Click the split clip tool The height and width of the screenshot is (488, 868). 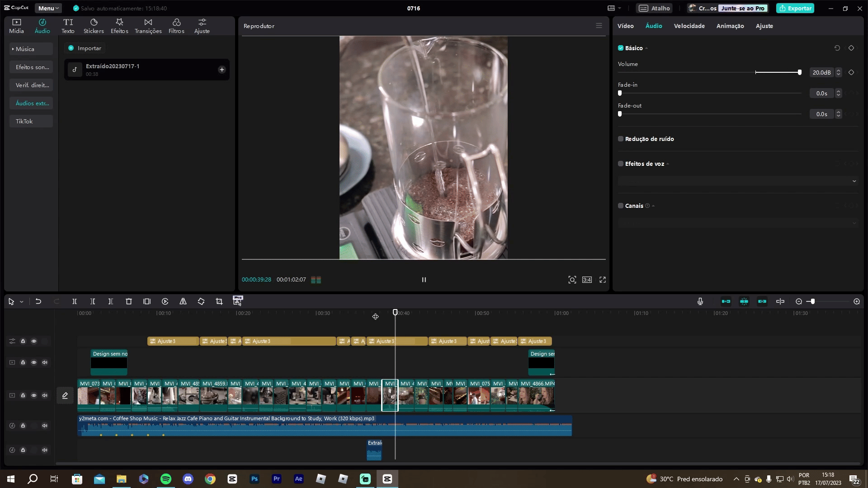coord(75,301)
